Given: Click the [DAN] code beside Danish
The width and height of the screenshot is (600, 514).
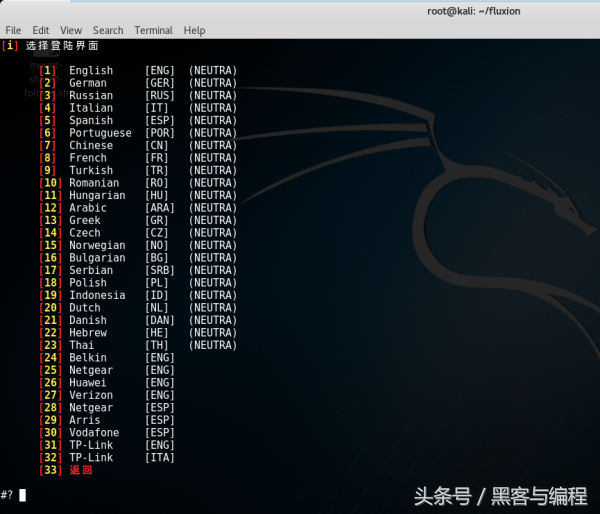Looking at the screenshot, I should pyautogui.click(x=160, y=320).
